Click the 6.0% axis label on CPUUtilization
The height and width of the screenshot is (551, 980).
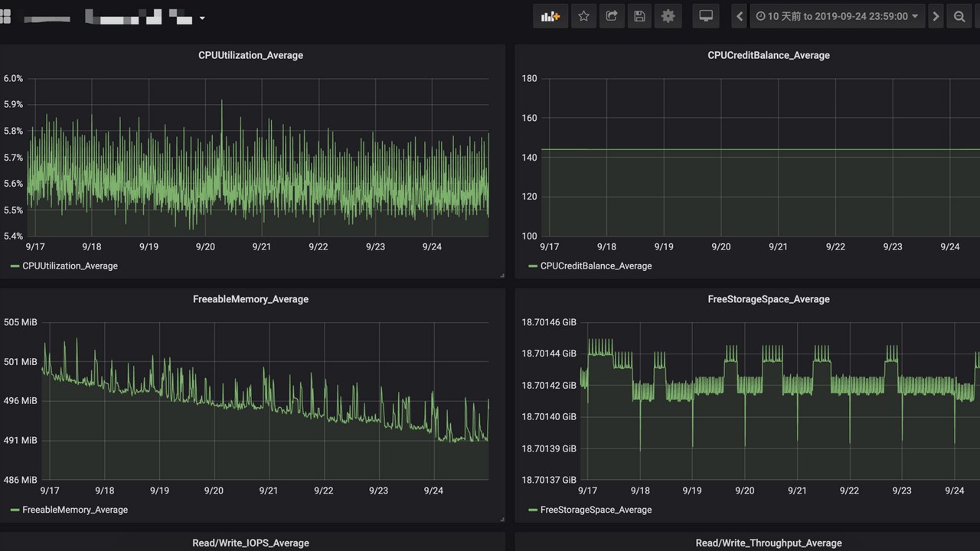13,78
